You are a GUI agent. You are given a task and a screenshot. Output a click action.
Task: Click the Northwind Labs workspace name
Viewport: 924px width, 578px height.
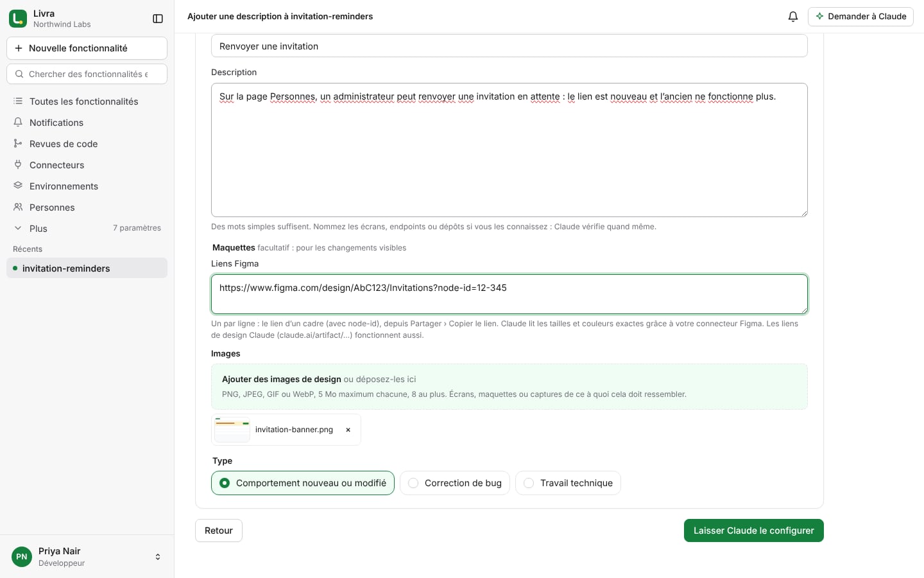(x=62, y=24)
